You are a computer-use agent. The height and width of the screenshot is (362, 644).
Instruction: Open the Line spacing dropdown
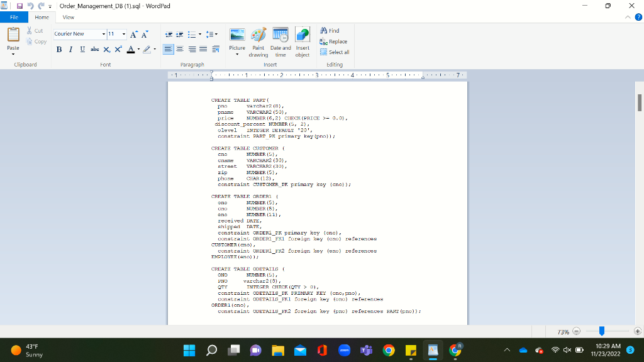tap(211, 35)
